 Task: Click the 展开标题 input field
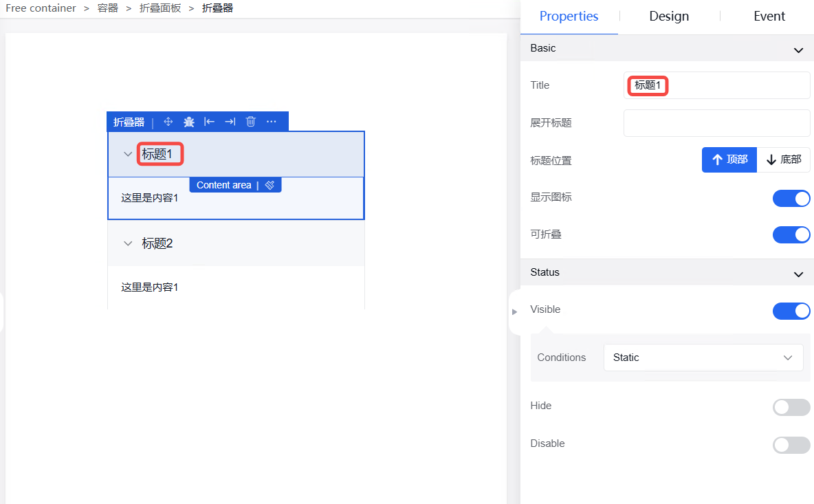tap(716, 123)
